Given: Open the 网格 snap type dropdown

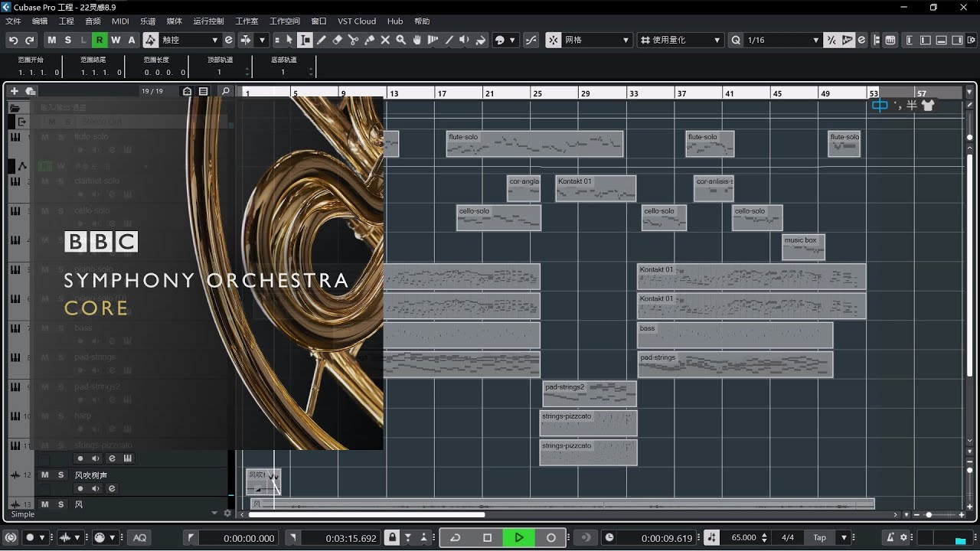Looking at the screenshot, I should (597, 40).
